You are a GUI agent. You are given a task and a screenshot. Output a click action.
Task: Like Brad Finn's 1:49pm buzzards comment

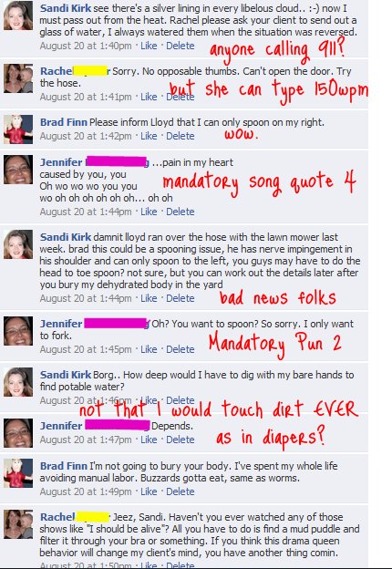(149, 491)
